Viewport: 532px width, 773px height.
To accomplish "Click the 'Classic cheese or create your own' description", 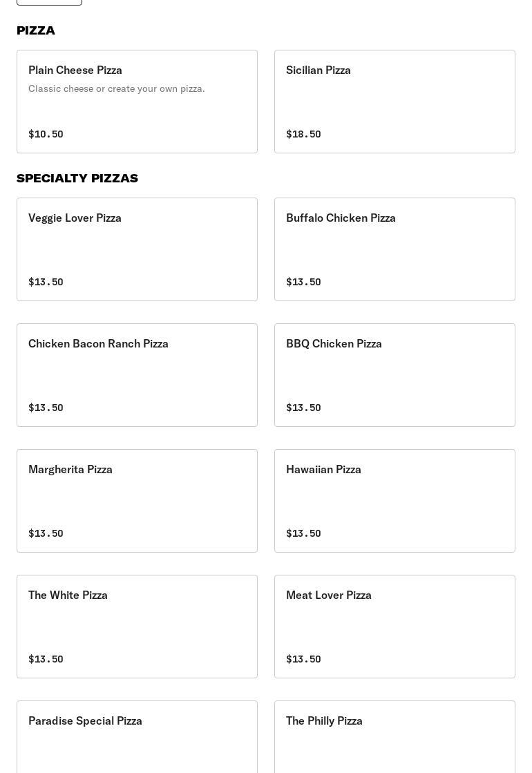I will pyautogui.click(x=117, y=88).
